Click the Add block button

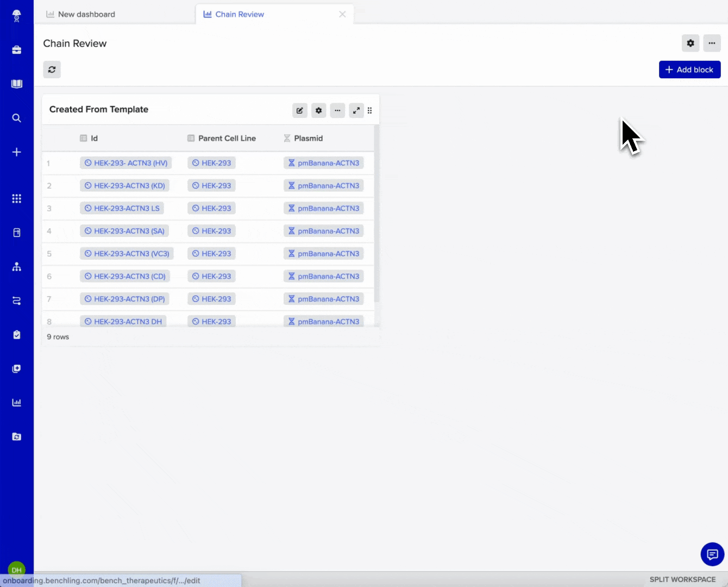click(689, 70)
